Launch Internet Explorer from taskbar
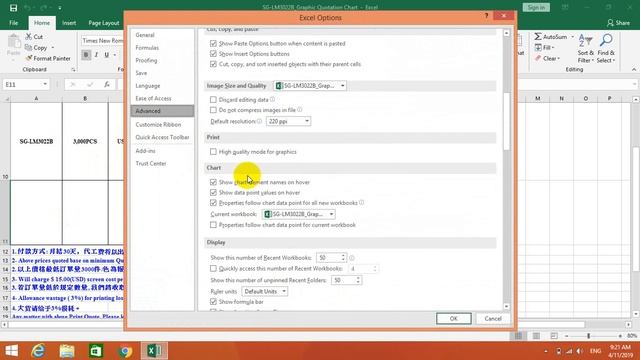Screen dimensions: 640x360 click(38, 351)
